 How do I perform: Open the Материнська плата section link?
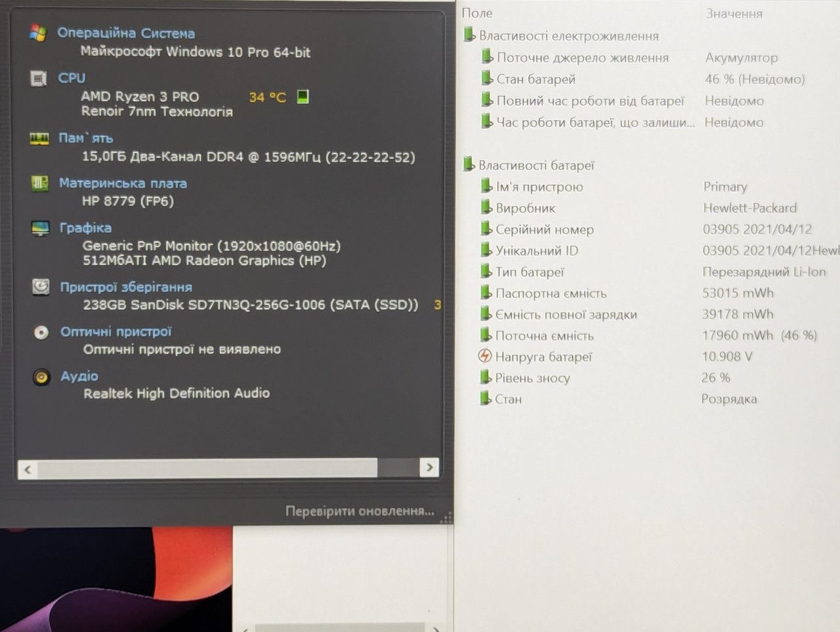123,183
